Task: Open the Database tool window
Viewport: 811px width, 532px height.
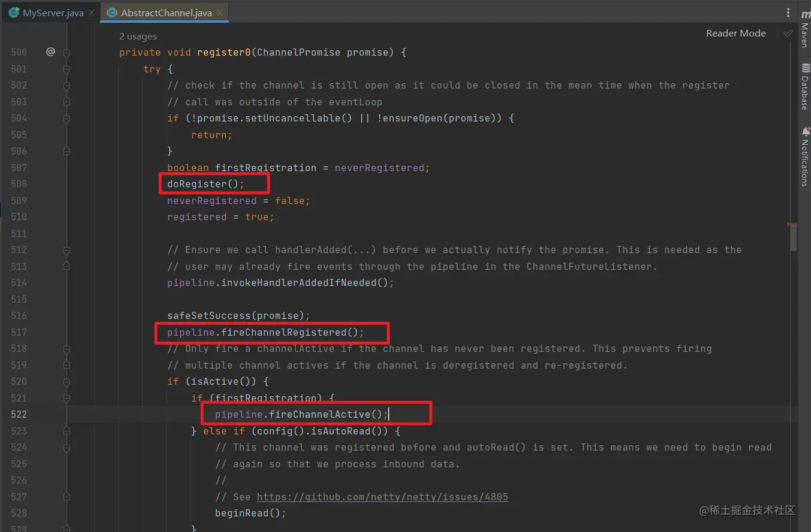Action: [804, 87]
